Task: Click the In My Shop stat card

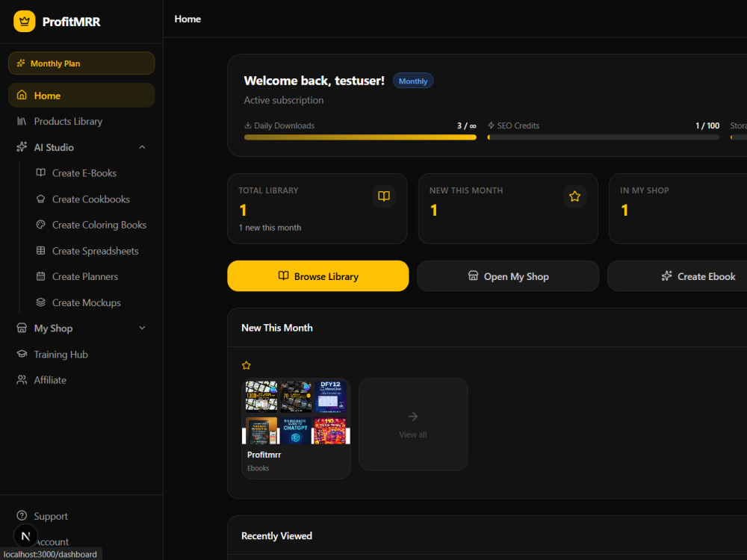Action: (678, 208)
